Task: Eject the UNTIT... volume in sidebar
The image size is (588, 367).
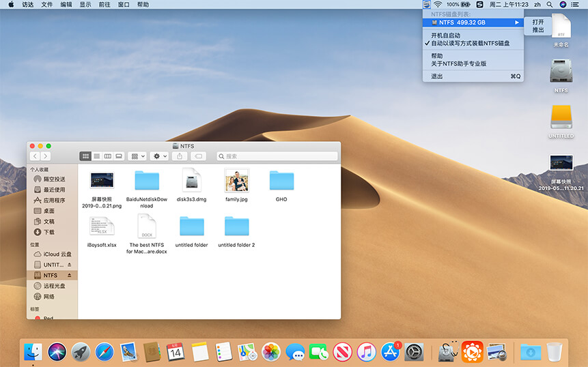Action: tap(70, 265)
